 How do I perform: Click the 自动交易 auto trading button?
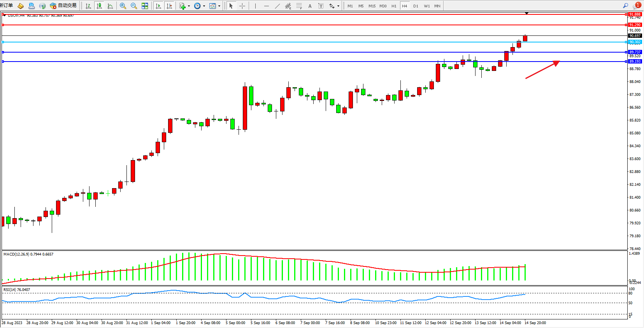pyautogui.click(x=63, y=6)
